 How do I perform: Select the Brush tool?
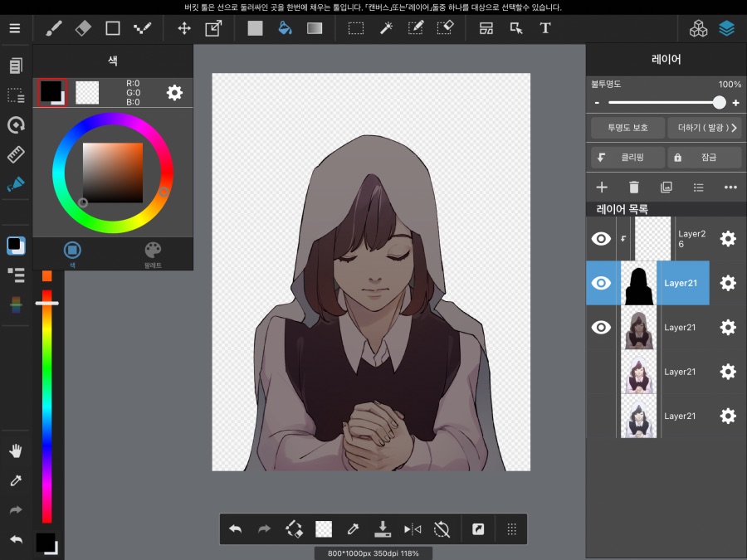coord(53,27)
